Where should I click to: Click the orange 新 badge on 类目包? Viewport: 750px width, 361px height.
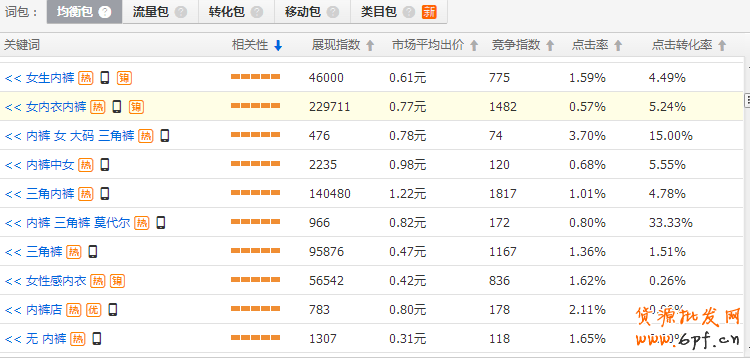coord(429,12)
